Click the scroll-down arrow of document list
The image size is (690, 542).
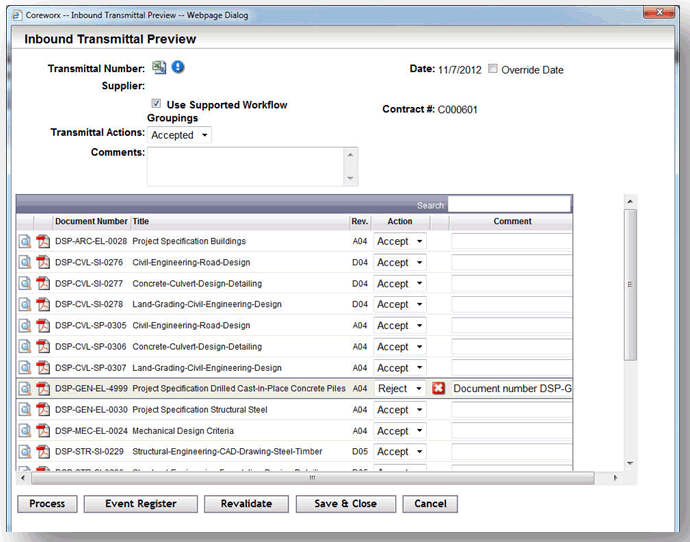[630, 463]
